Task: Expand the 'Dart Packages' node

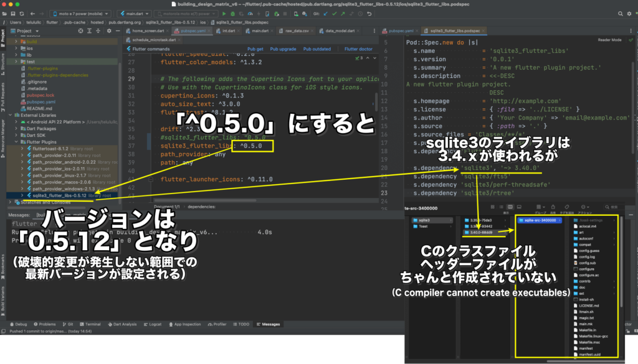Action: (16, 129)
